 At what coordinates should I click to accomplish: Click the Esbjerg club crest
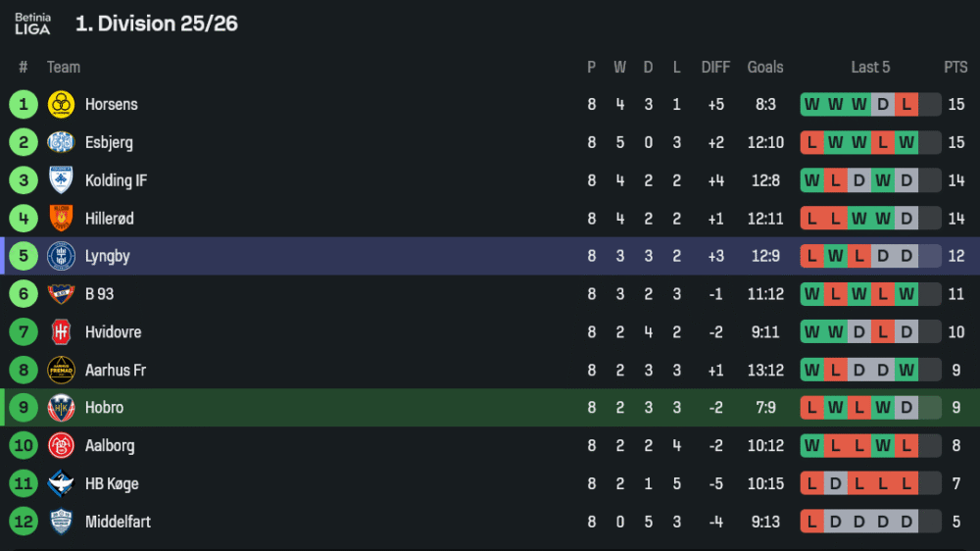[x=61, y=142]
